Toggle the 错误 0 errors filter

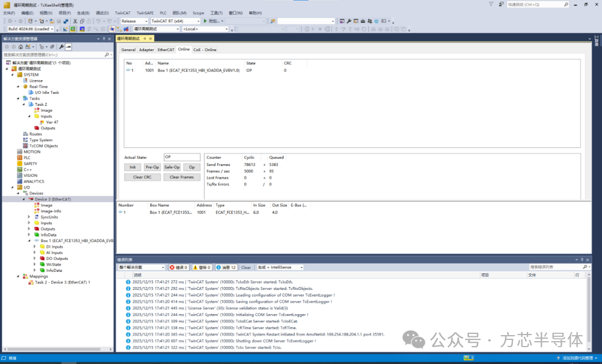point(179,267)
